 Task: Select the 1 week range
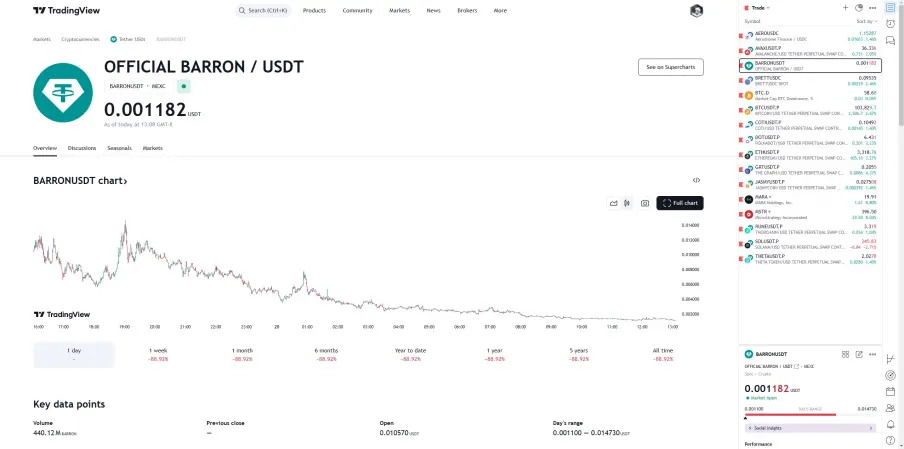159,354
